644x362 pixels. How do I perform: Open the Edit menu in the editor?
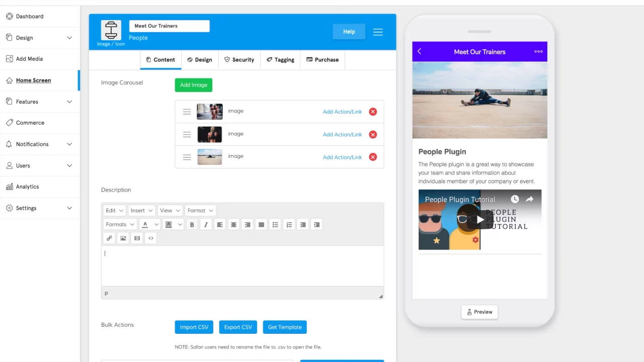click(114, 210)
